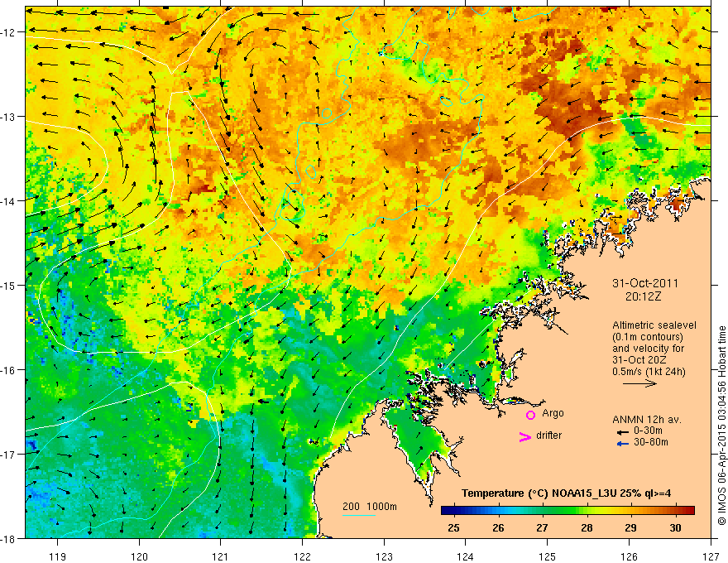728x563 pixels.
Task: Click the 0-30m depth label
Action: point(648,431)
